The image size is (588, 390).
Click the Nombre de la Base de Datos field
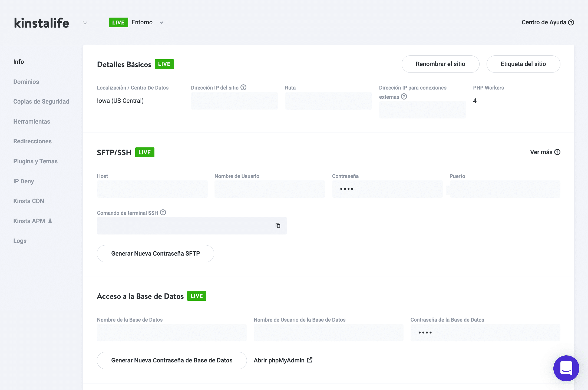172,333
